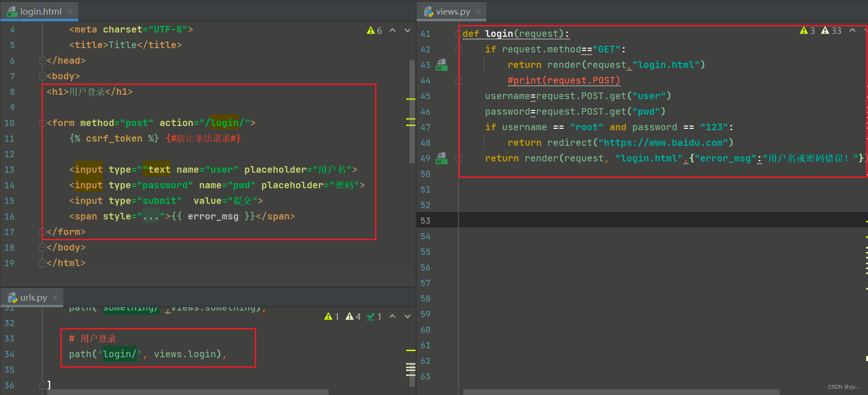The image size is (868, 395).
Task: Go to previous highlighted problem in views.py
Action: [852, 30]
